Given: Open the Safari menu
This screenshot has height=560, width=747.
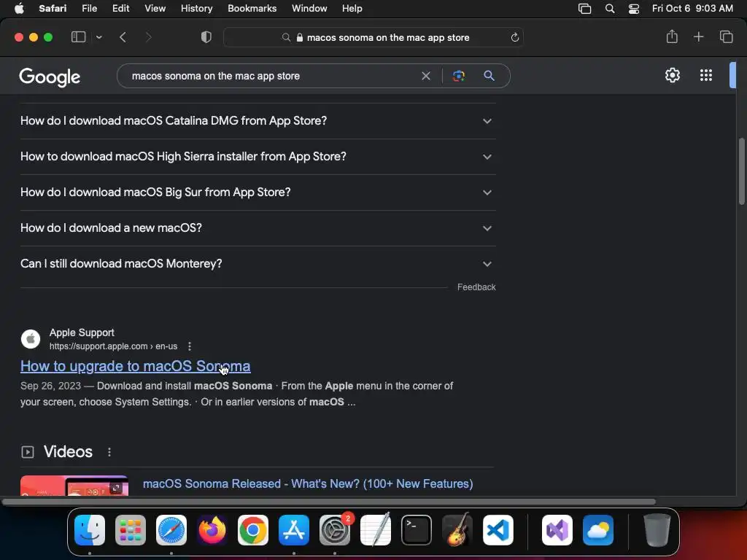Looking at the screenshot, I should [53, 9].
